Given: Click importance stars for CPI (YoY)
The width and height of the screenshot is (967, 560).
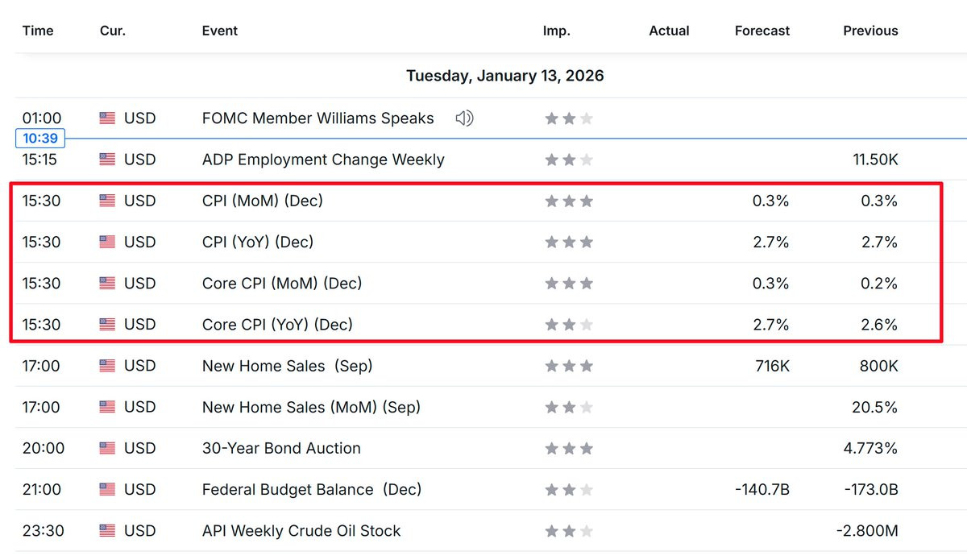Looking at the screenshot, I should point(569,242).
